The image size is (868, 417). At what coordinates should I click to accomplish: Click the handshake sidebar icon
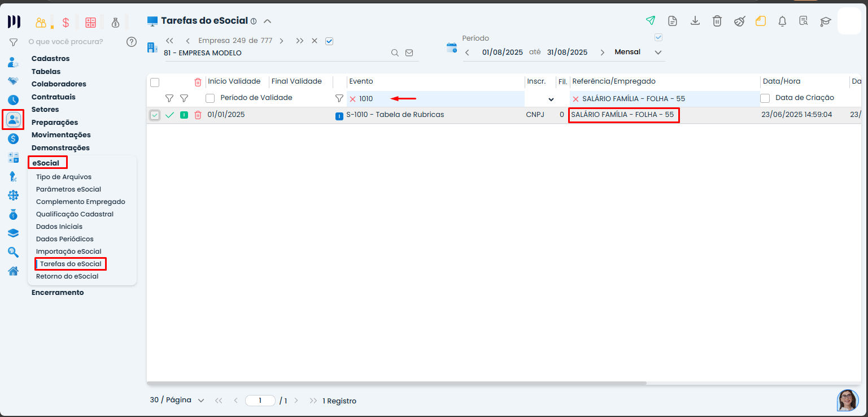click(14, 81)
